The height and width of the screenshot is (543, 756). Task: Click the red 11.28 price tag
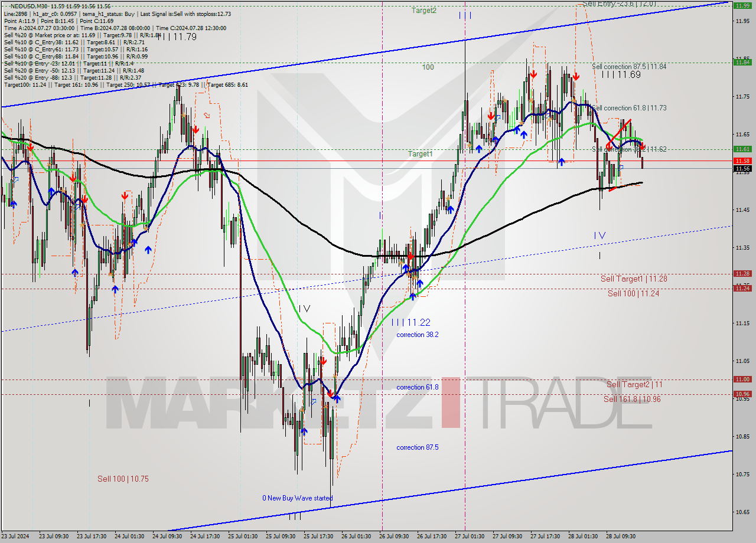(742, 273)
